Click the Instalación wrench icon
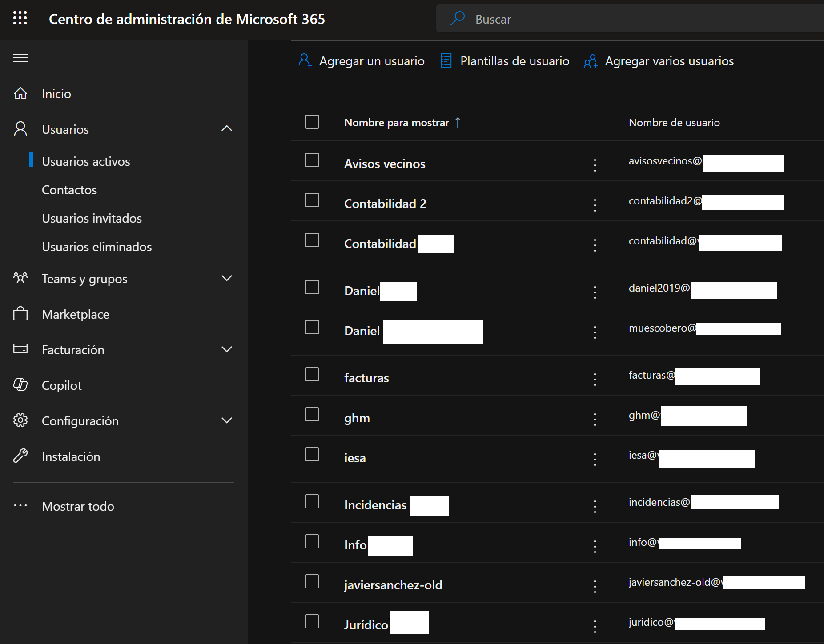 20,456
